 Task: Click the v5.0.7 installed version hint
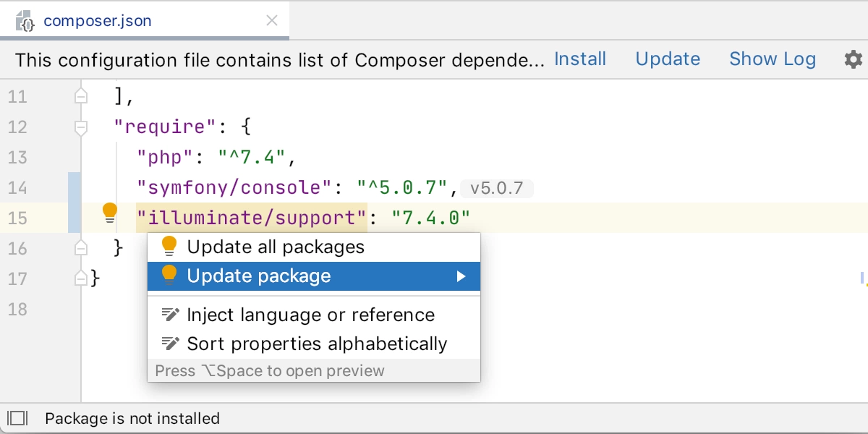point(496,189)
